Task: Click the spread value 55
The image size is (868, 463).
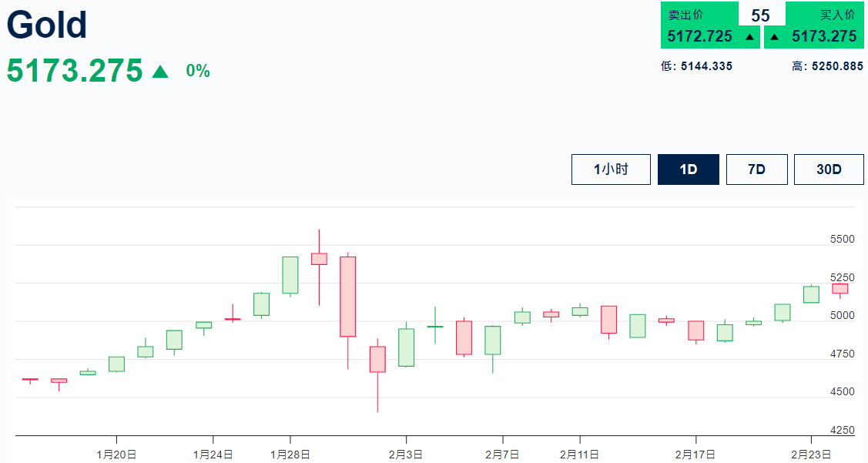Action: click(x=761, y=15)
